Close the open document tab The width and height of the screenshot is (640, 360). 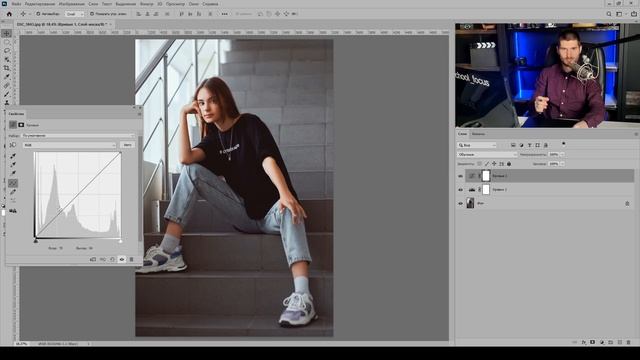(x=110, y=24)
